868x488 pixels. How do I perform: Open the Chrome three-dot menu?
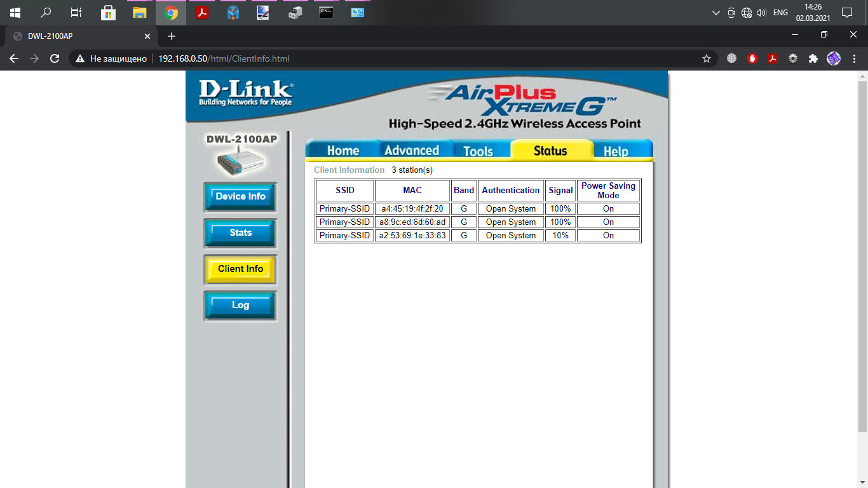click(x=854, y=58)
